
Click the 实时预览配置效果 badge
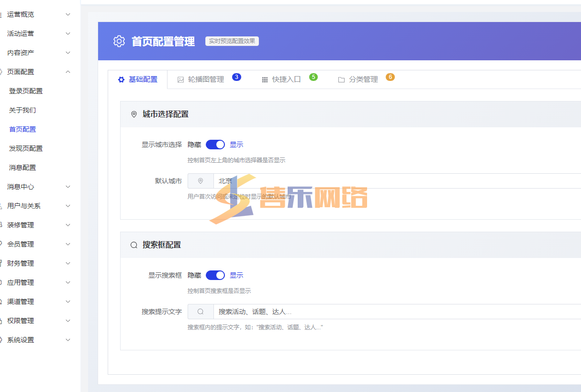(232, 41)
